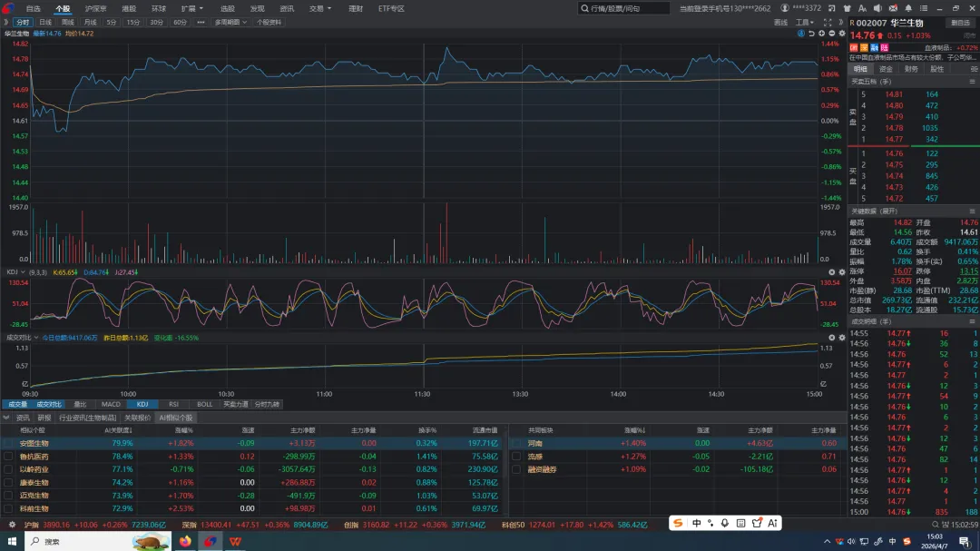Switch to MACD indicator tab

pos(111,405)
